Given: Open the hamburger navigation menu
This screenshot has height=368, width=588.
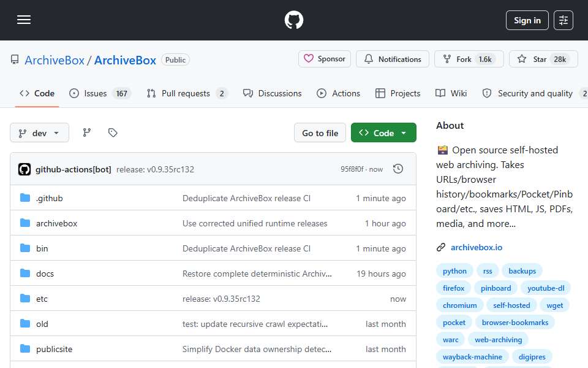Looking at the screenshot, I should tap(24, 20).
